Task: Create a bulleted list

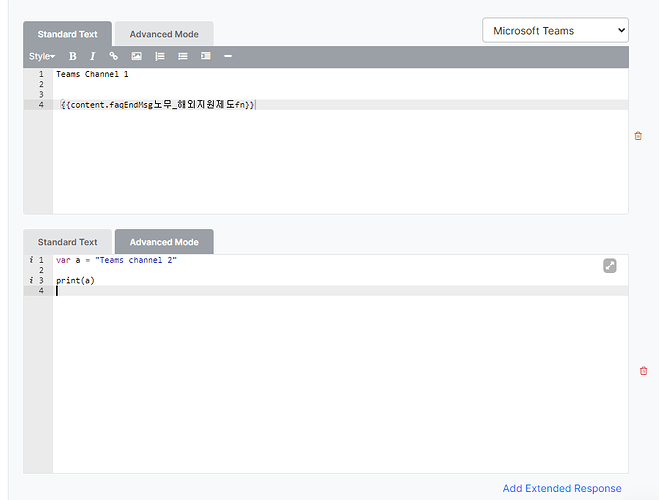Action: pyautogui.click(x=182, y=56)
